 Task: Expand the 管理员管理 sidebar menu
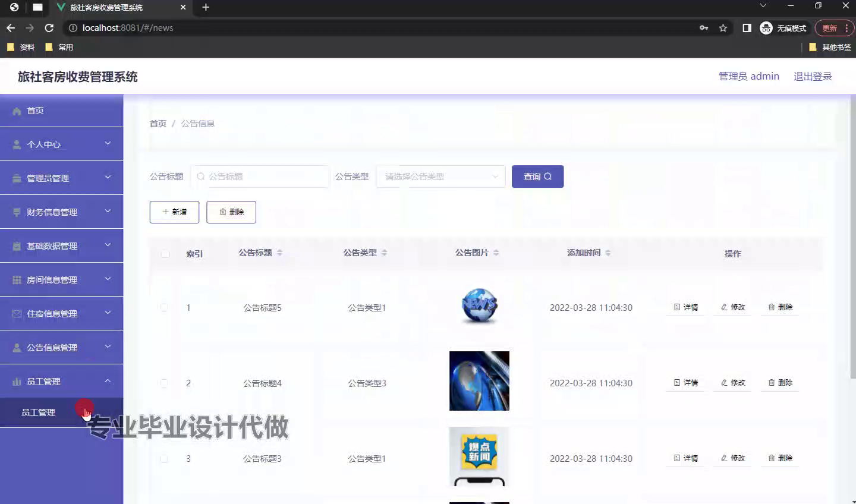point(51,178)
